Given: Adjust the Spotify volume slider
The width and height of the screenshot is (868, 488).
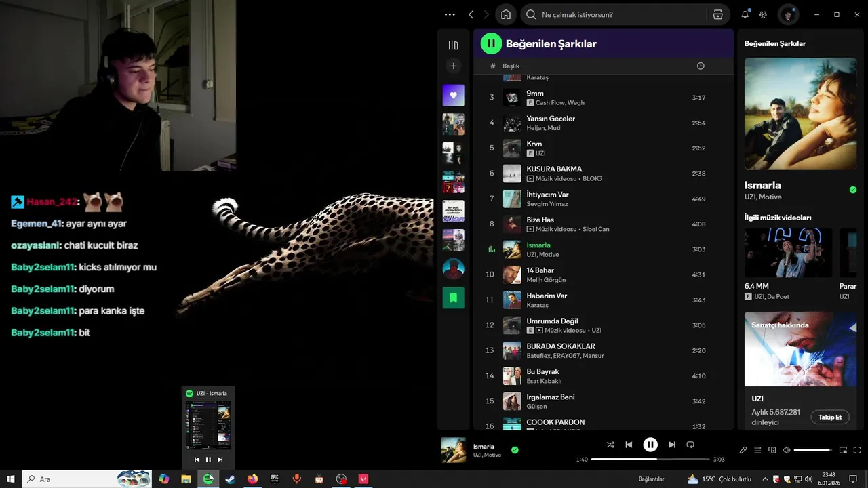Looking at the screenshot, I should (x=813, y=450).
